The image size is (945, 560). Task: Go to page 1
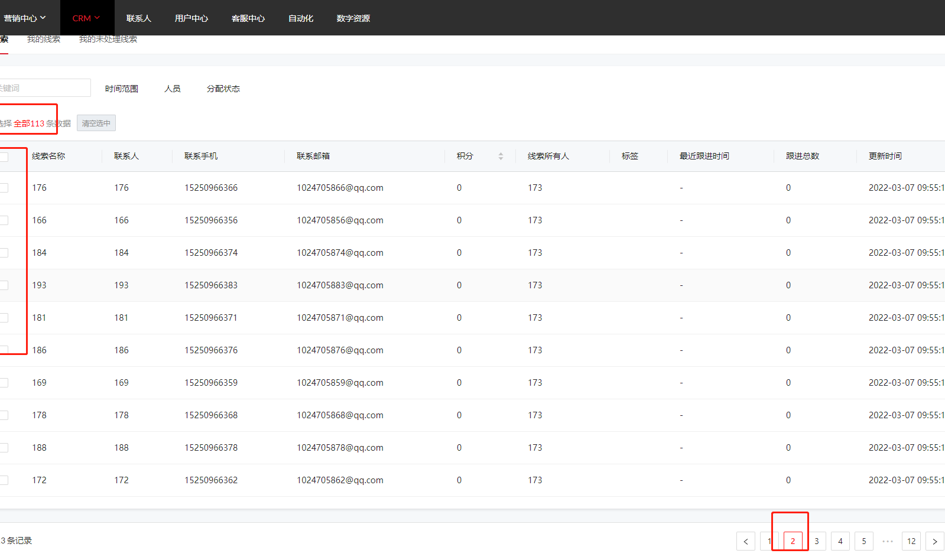(769, 541)
